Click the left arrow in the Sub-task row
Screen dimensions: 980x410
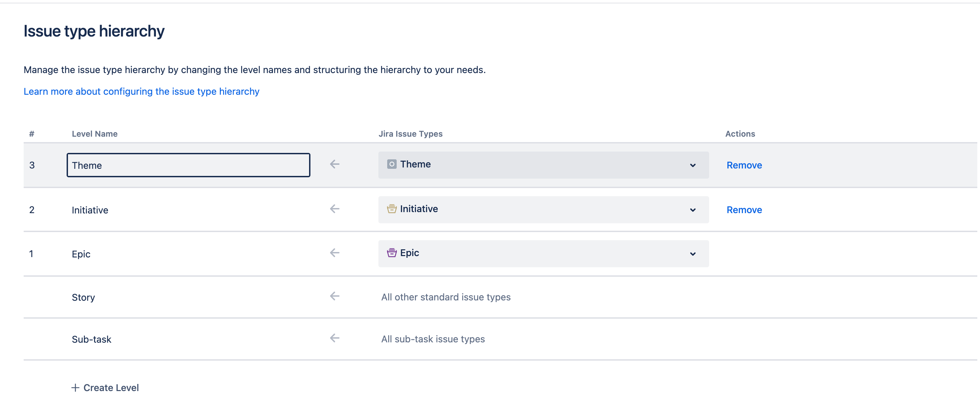[x=334, y=338]
